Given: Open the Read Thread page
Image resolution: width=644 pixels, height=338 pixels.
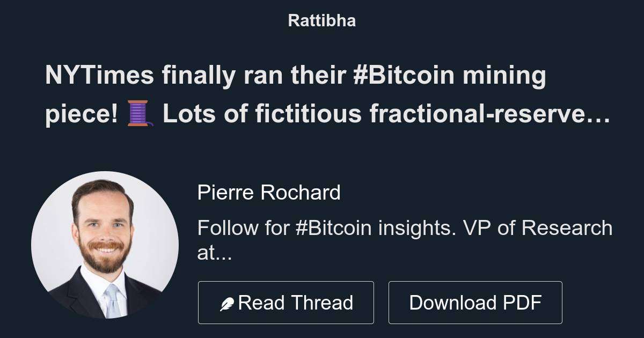Looking at the screenshot, I should coord(286,302).
